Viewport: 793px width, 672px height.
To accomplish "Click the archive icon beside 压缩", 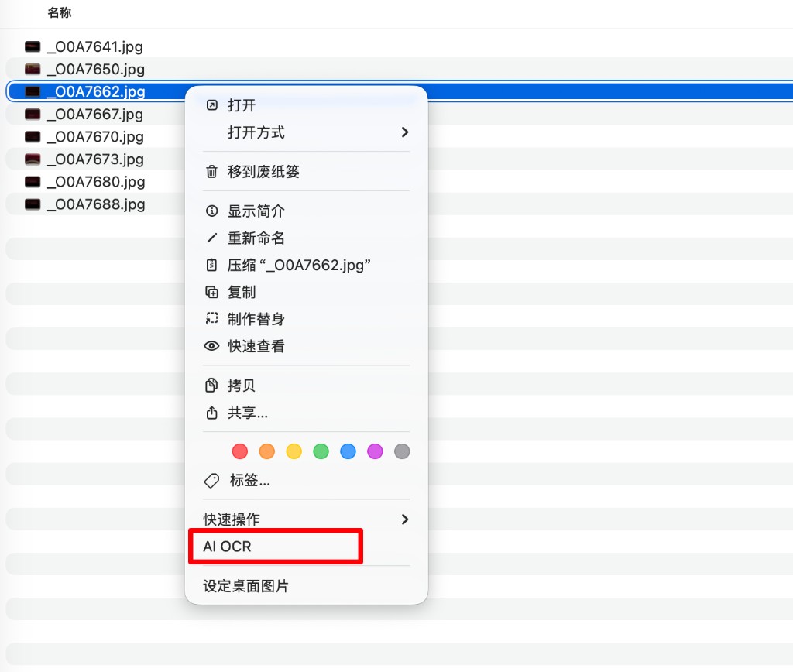I will (212, 265).
